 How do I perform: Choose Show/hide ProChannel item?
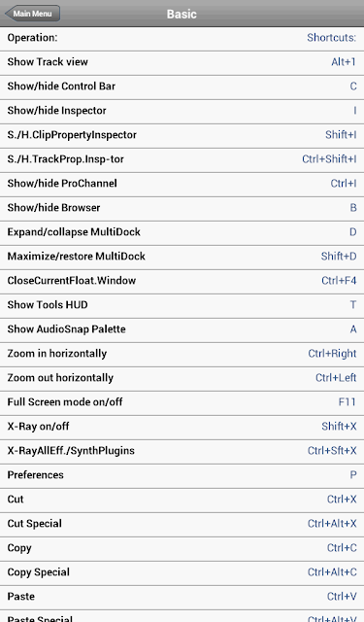click(x=182, y=184)
